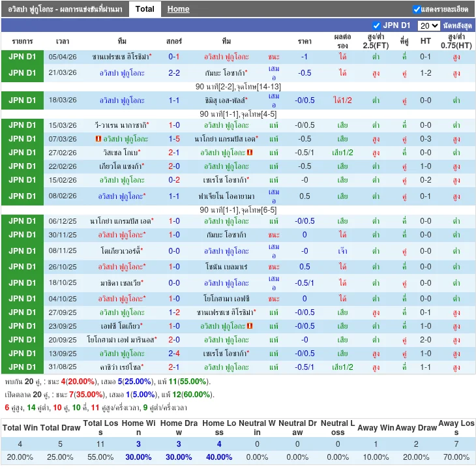Open the 1-5 score of the 07/03/26 match
This screenshot has width=476, height=469.
tap(174, 139)
